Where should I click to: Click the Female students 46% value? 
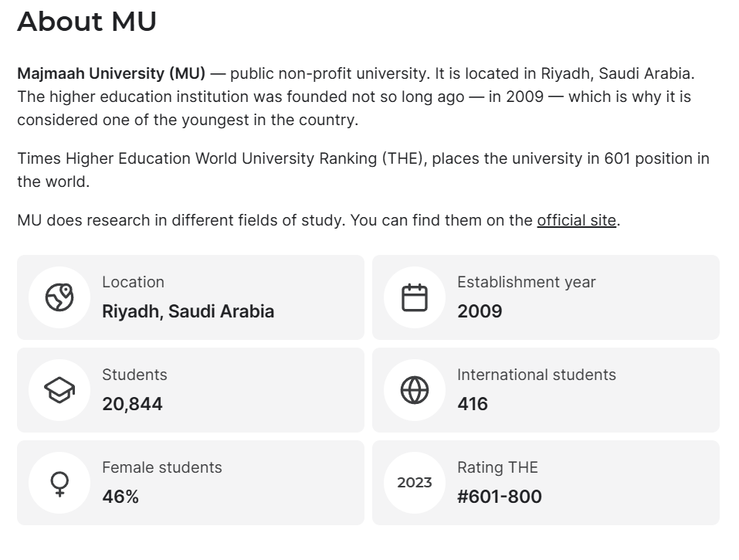point(120,497)
